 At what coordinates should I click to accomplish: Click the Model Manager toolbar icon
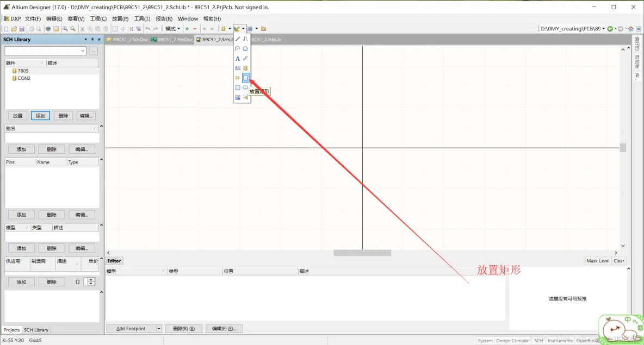point(264,29)
